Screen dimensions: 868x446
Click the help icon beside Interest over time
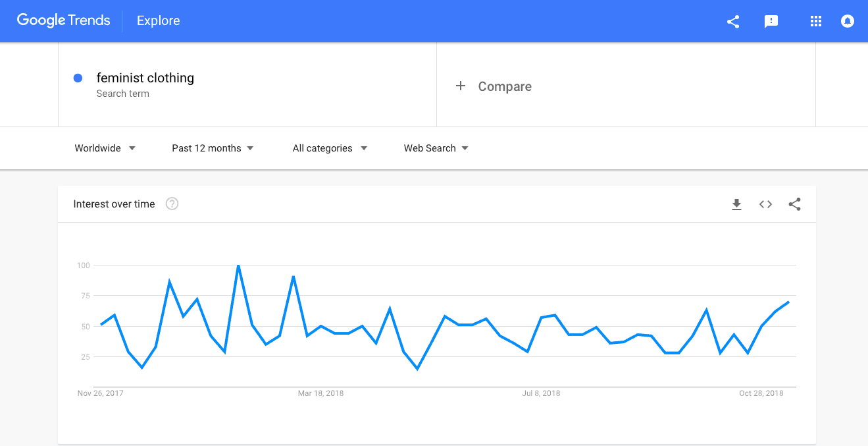[172, 204]
